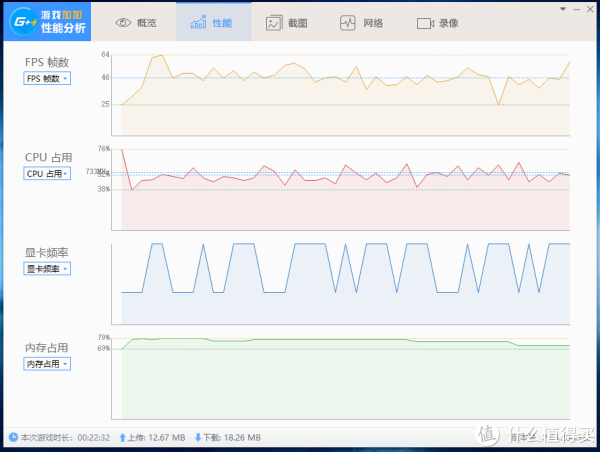
Task: Open the 网络 network tab
Action: pos(362,23)
